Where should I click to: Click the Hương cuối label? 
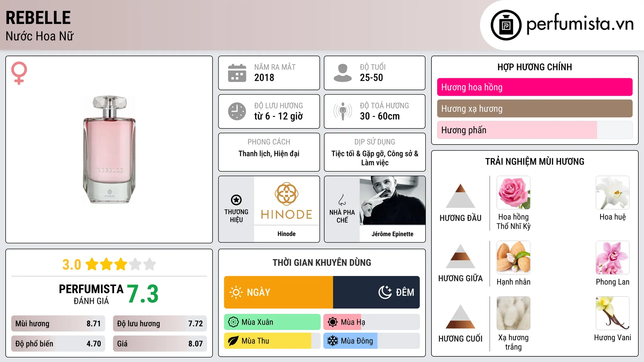(x=460, y=339)
